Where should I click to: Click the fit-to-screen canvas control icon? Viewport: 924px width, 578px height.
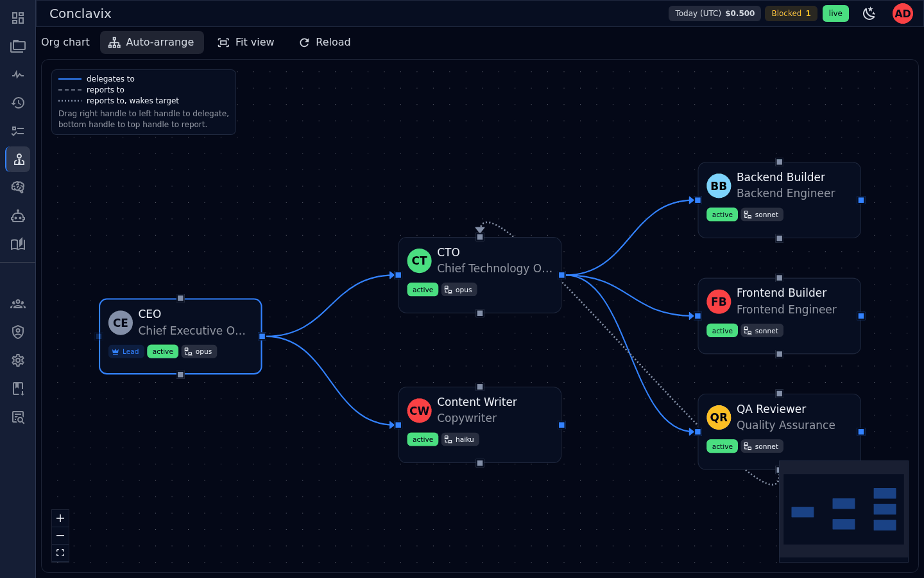[60, 553]
